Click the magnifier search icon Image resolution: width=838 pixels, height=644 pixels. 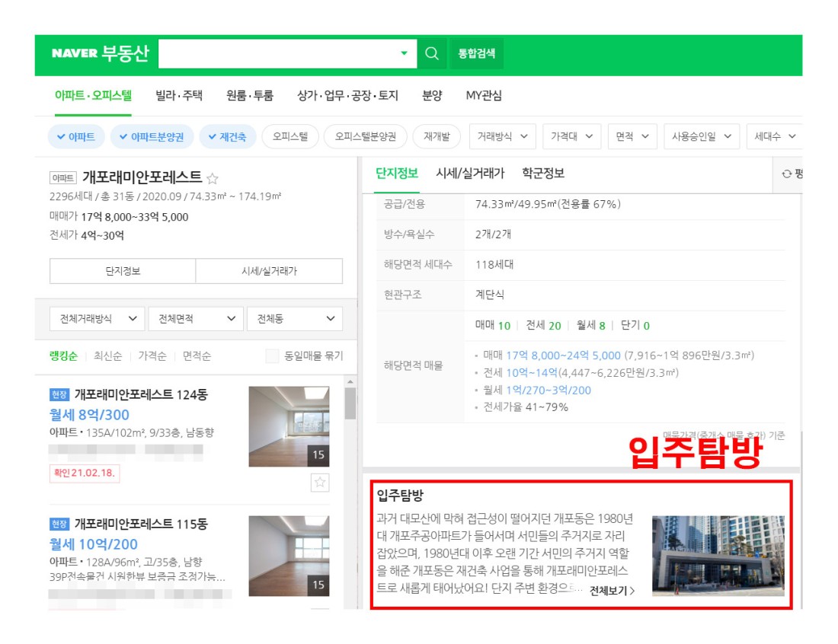[x=432, y=53]
